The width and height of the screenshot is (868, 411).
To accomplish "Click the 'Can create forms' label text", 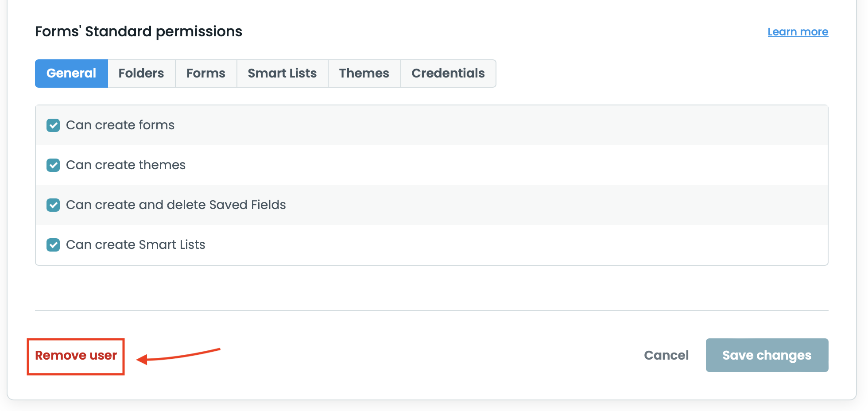I will click(120, 125).
